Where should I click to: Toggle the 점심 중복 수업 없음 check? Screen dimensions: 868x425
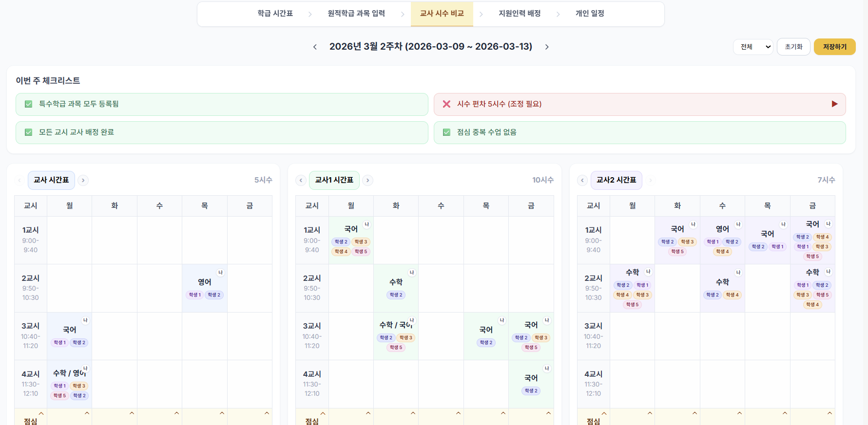tap(446, 132)
